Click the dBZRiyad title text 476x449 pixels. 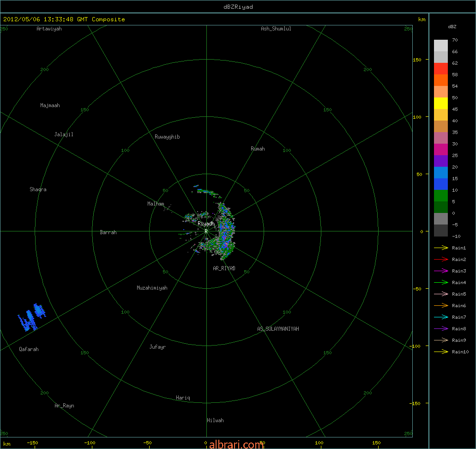[x=238, y=6]
